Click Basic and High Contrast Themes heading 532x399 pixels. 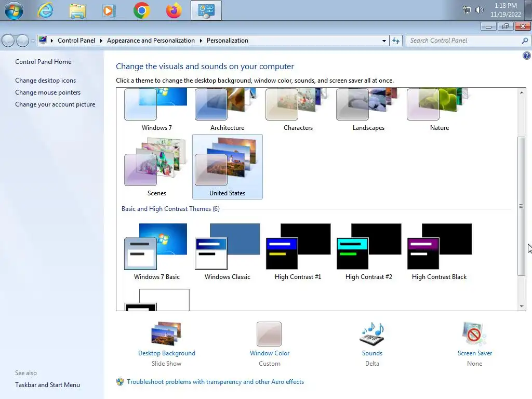170,209
